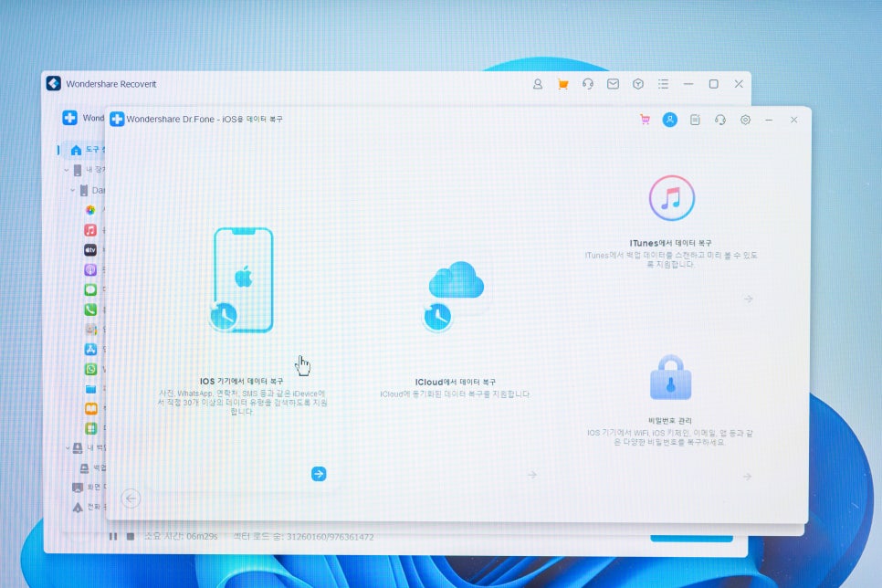The width and height of the screenshot is (882, 588).
Task: Select the blue Files folder icon in sidebar
Action: click(90, 389)
